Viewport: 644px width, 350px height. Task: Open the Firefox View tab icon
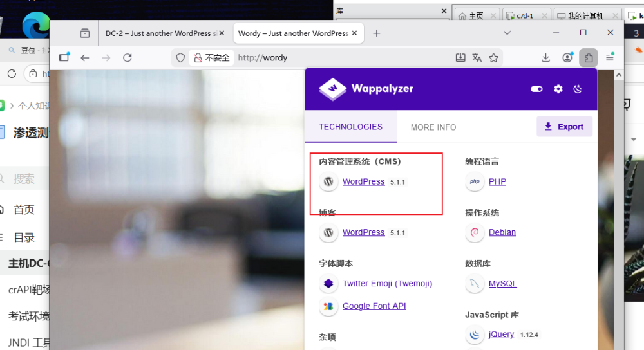point(84,33)
